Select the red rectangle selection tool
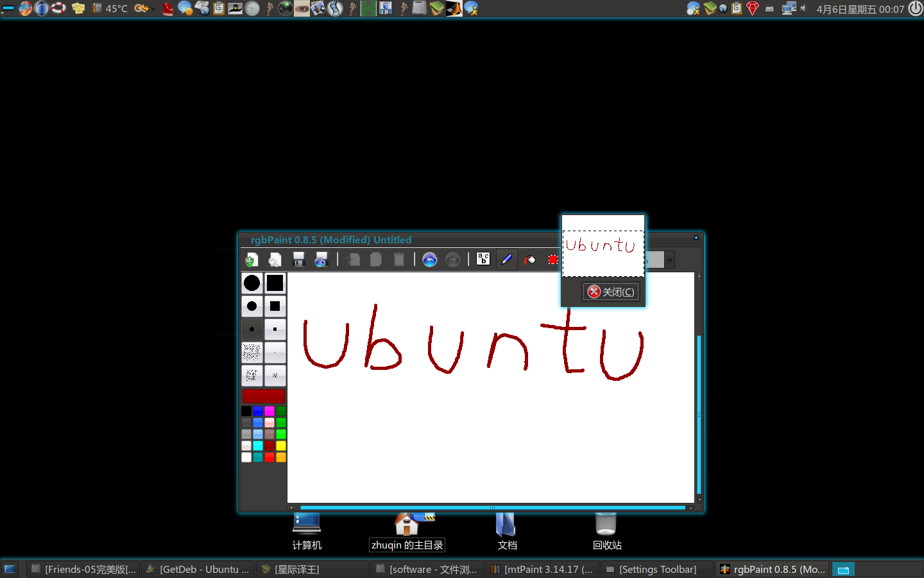Screen dimensions: 924x578 pyautogui.click(x=552, y=259)
